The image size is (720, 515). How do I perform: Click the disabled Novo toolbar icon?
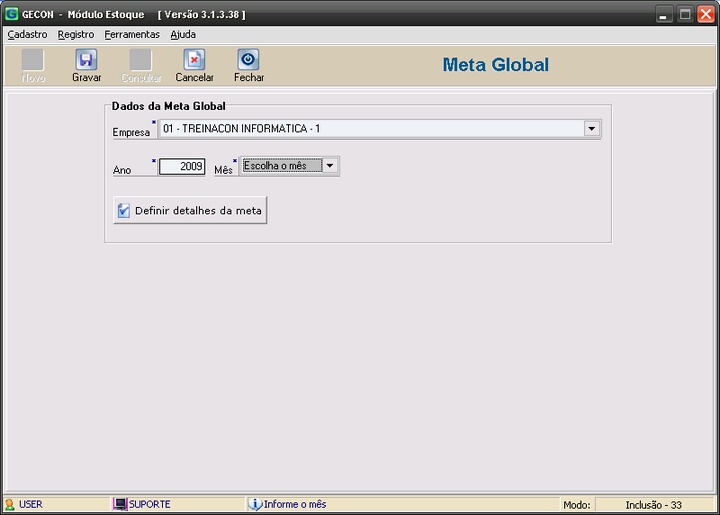point(33,60)
